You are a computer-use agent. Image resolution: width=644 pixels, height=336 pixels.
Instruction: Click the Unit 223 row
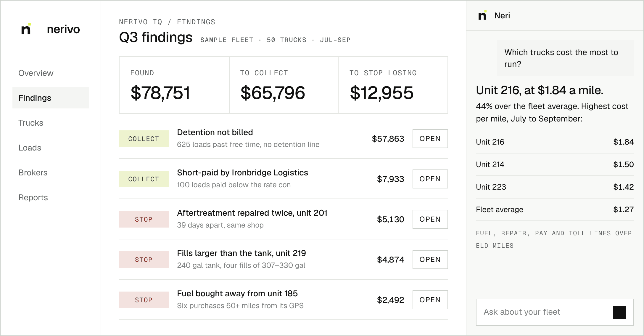click(x=555, y=187)
